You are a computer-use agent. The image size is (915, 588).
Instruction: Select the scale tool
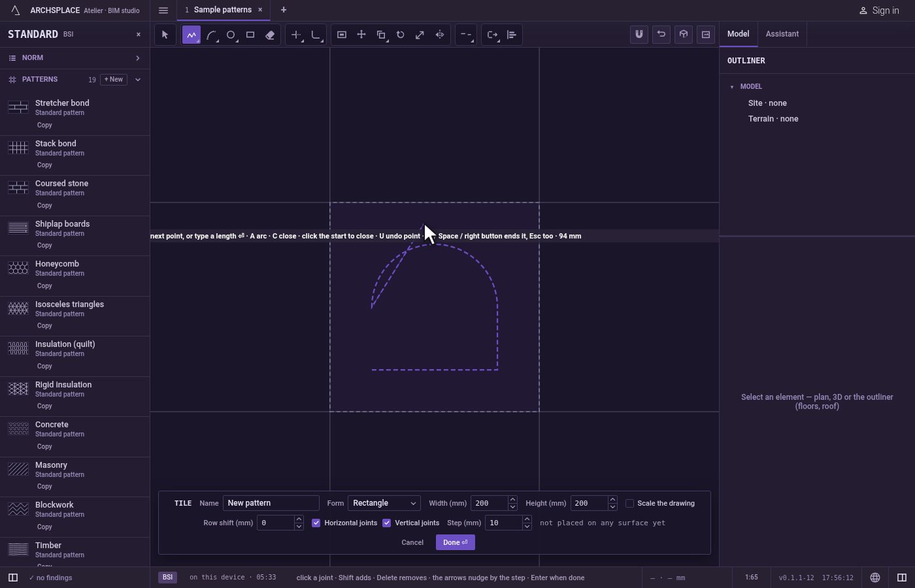(420, 35)
